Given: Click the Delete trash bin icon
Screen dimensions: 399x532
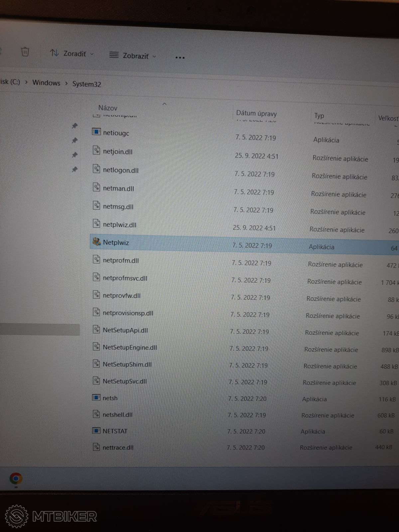Looking at the screenshot, I should (25, 52).
